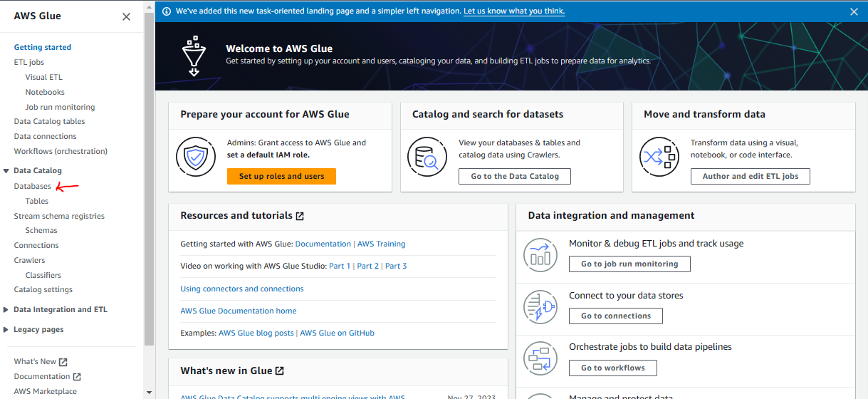868x399 pixels.
Task: Click the info icon in the banner
Action: tap(167, 11)
